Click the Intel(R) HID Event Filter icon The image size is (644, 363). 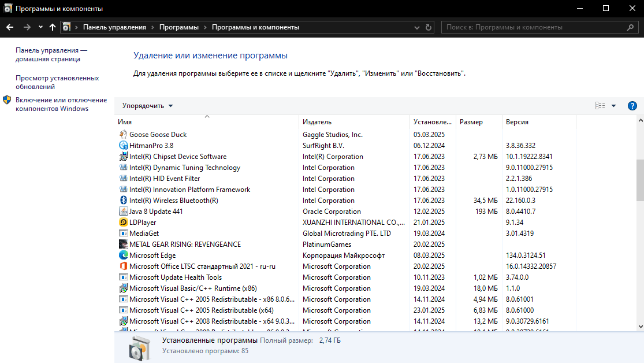point(123,179)
